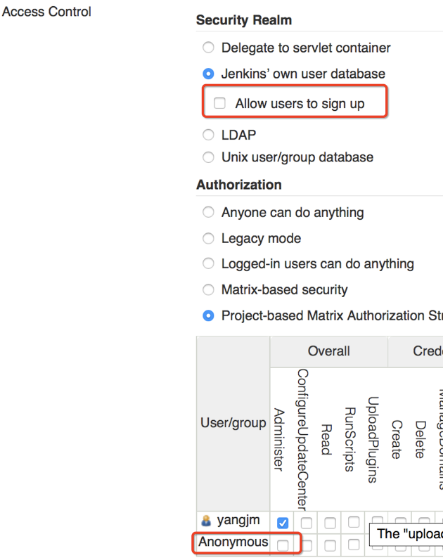Screen dimensions: 447x559
Task: Check ConfigureUpdateCenter for yangjm
Action: [306, 523]
